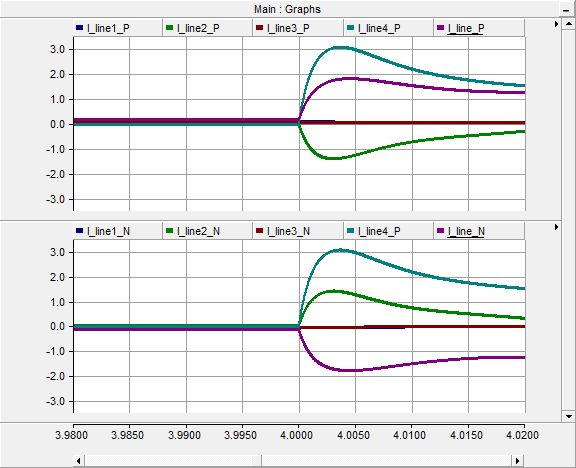Select the I_line2_P curve legend
The image size is (576, 468).
198,28
